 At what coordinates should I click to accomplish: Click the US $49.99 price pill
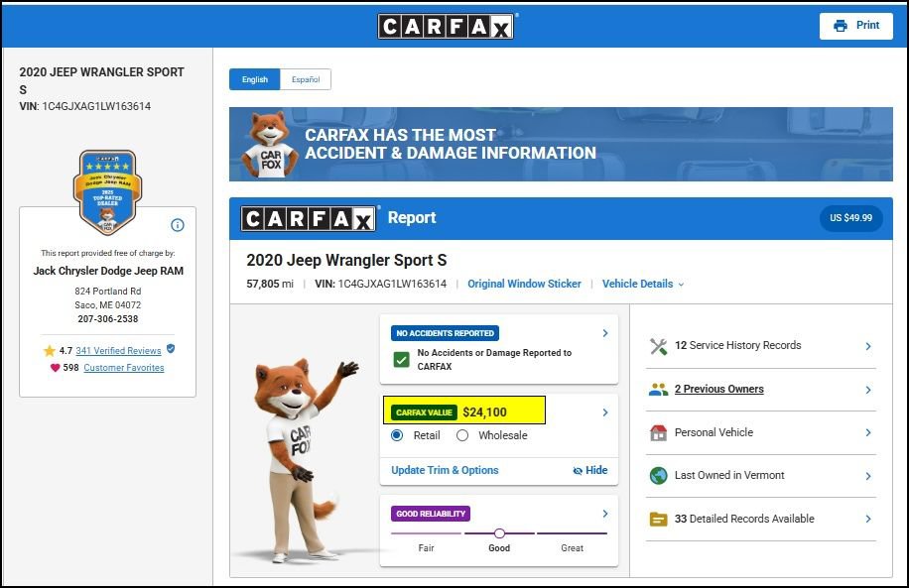[x=850, y=218]
